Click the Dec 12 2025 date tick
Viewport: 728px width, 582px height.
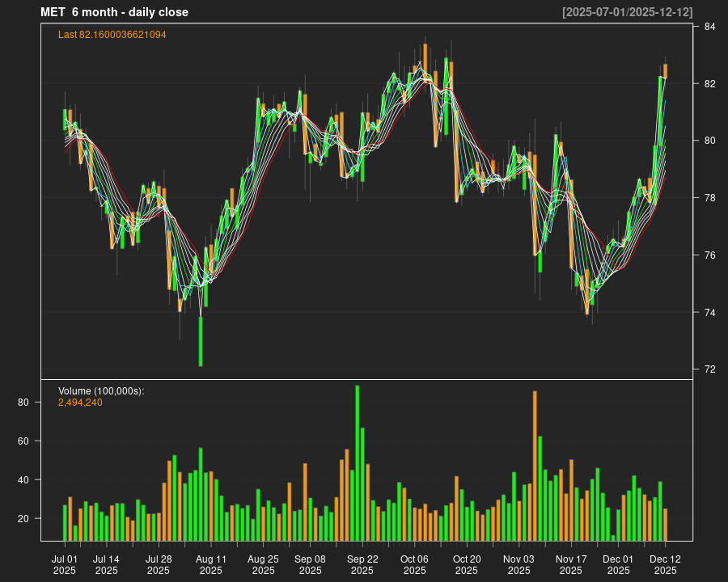(665, 564)
